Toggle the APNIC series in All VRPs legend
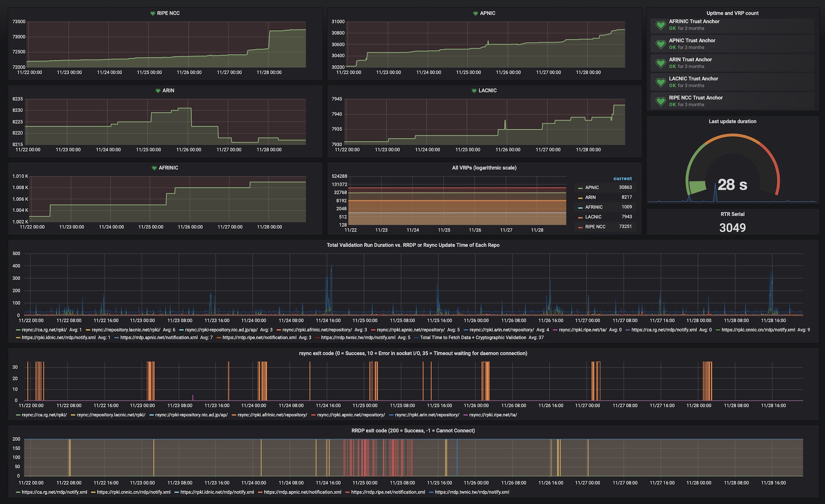The height and width of the screenshot is (504, 825). click(x=592, y=187)
